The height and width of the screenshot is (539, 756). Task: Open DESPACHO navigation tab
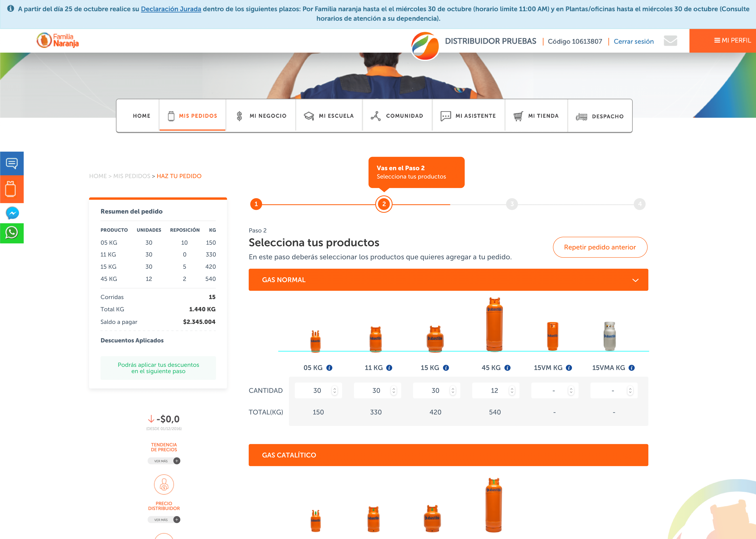pos(600,116)
